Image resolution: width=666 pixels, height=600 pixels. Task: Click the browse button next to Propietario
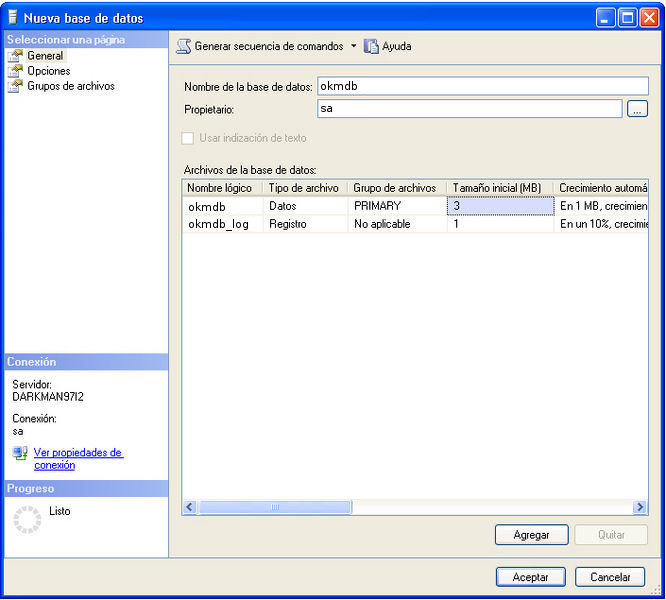(637, 109)
